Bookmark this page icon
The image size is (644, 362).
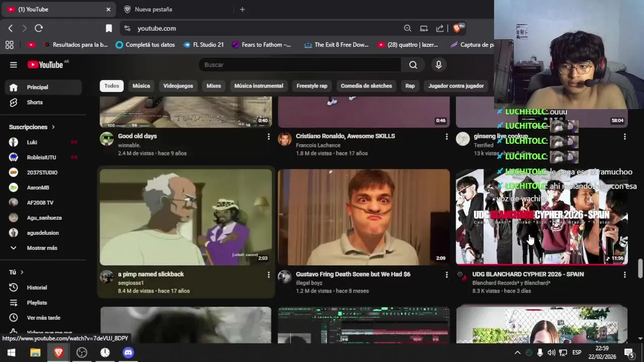(x=109, y=28)
